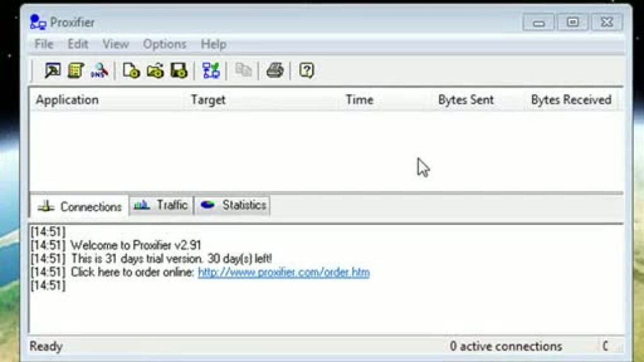
Task: Open Proxy Settings toolbar icon
Action: 53,70
